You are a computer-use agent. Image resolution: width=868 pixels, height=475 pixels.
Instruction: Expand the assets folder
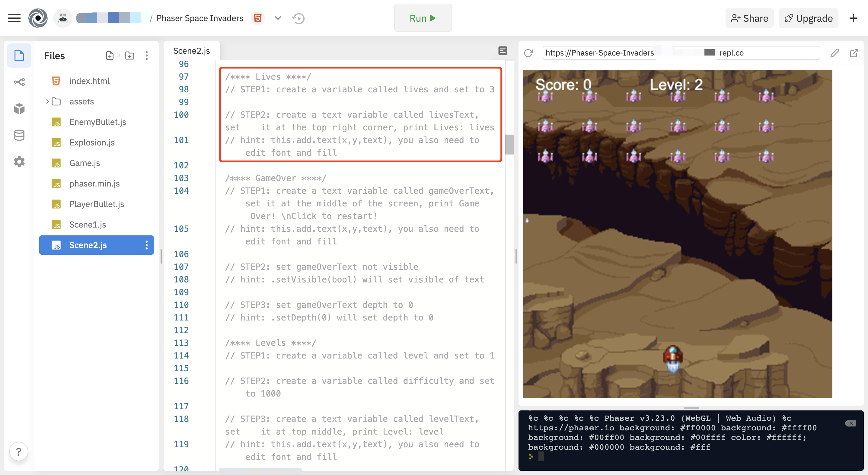[x=47, y=101]
